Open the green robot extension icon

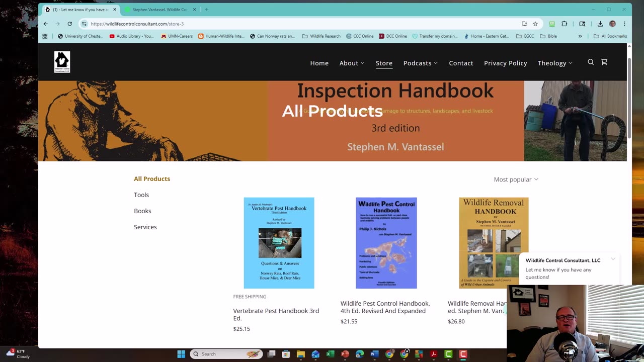[552, 24]
